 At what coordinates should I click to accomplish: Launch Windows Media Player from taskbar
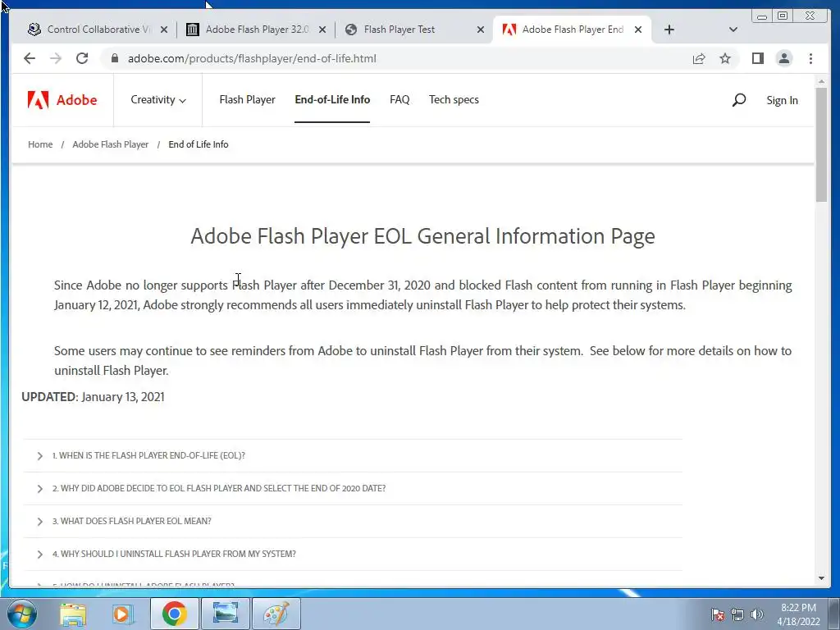click(122, 614)
